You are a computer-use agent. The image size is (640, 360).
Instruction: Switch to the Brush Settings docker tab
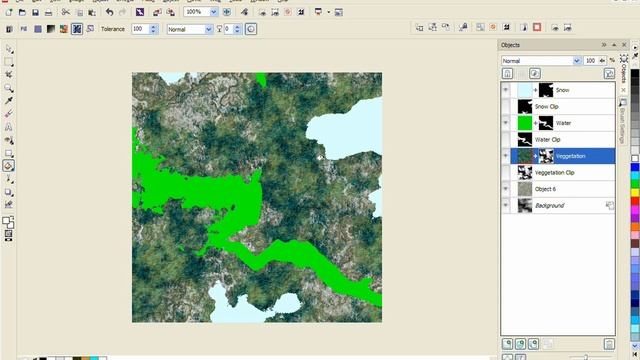(623, 121)
